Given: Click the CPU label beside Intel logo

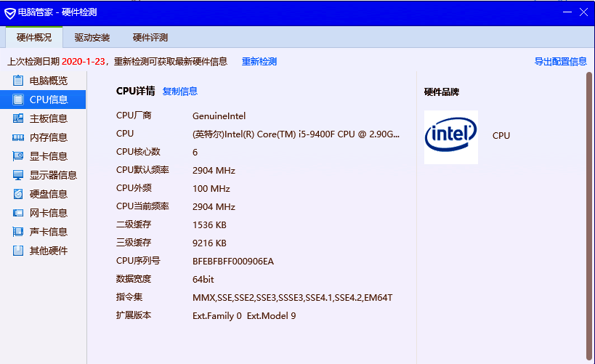Looking at the screenshot, I should 501,136.
